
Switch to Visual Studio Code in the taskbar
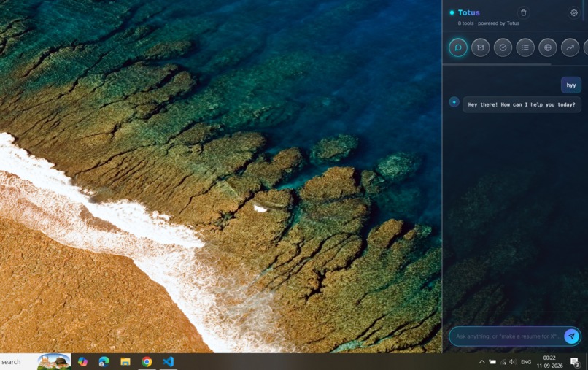[169, 362]
